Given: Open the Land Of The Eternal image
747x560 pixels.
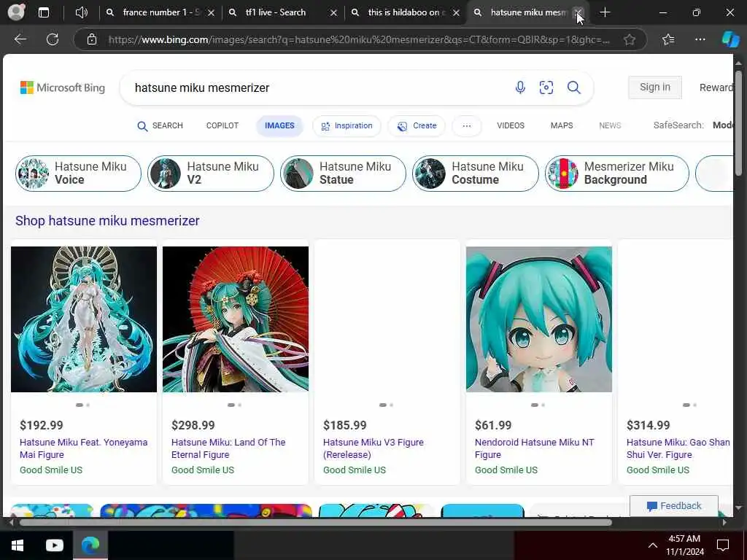Looking at the screenshot, I should click(236, 319).
